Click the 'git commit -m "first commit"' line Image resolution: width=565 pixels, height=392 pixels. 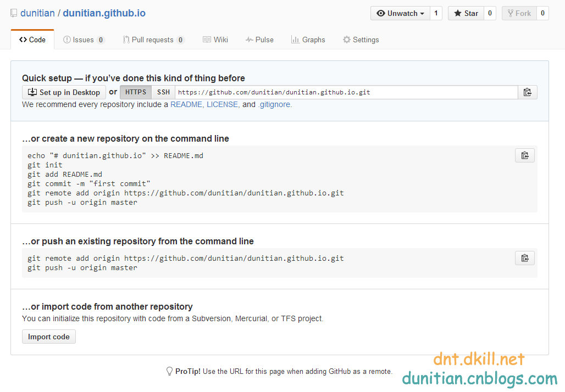pos(89,184)
